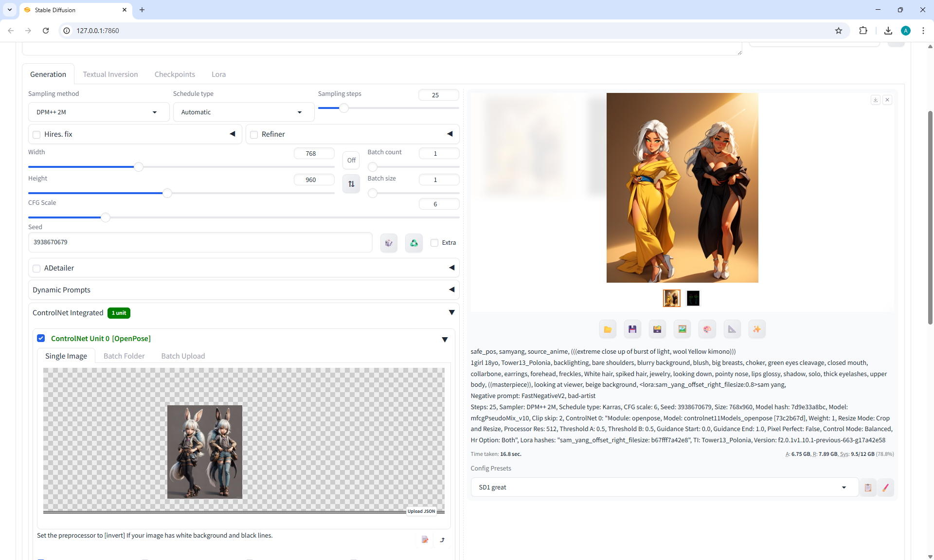
Task: Select the OpenPose skeleton thumbnail
Action: tap(693, 298)
